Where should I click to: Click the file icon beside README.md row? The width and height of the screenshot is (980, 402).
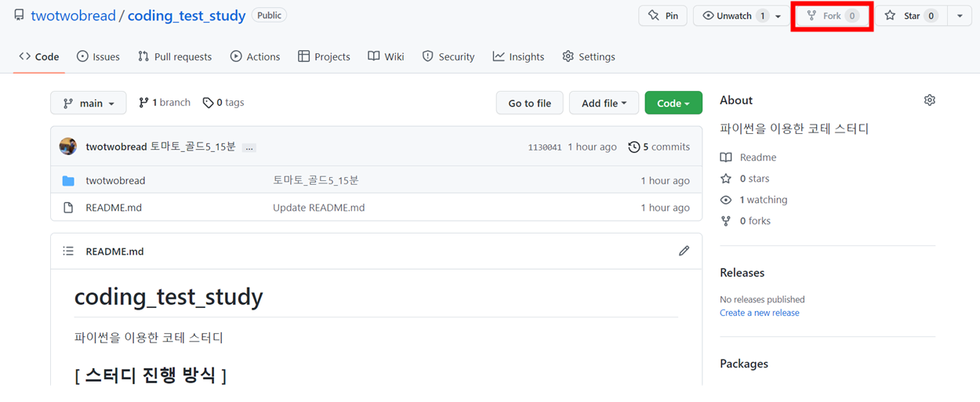click(68, 208)
